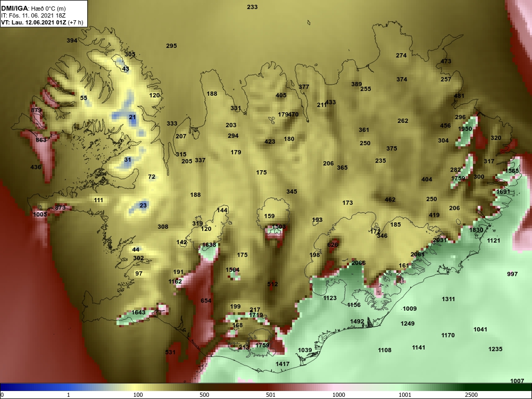Click the value 1005
Viewport: 532px width, 399px height.
click(40, 214)
